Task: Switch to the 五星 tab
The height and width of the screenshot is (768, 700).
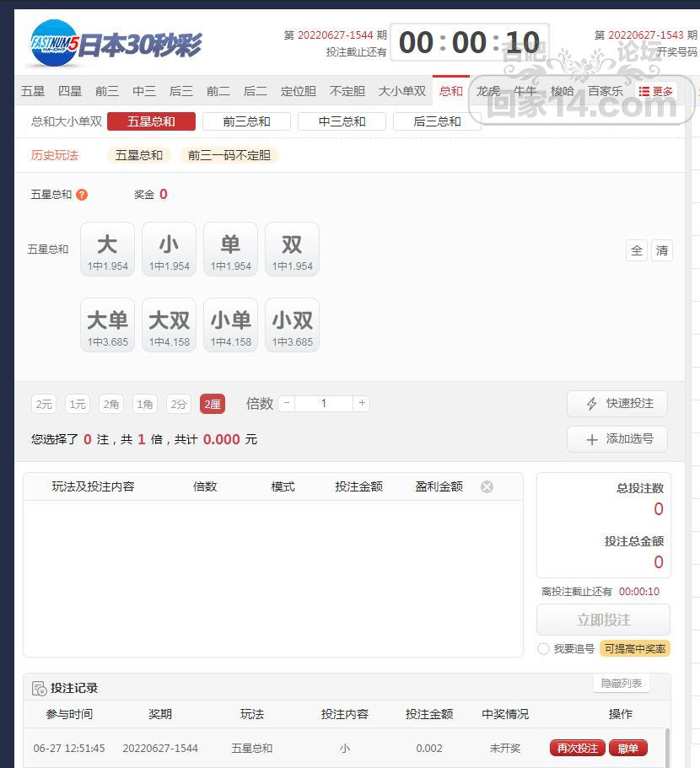Action: click(x=33, y=92)
